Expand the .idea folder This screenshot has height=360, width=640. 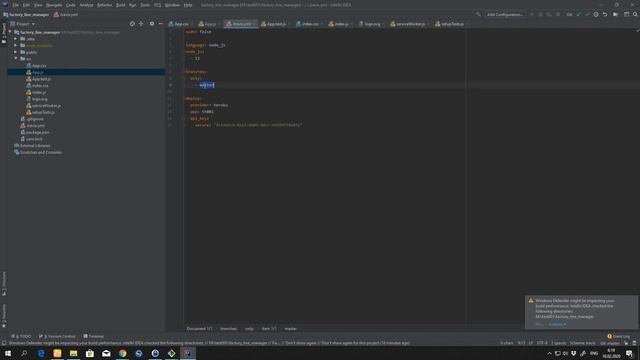coord(16,39)
